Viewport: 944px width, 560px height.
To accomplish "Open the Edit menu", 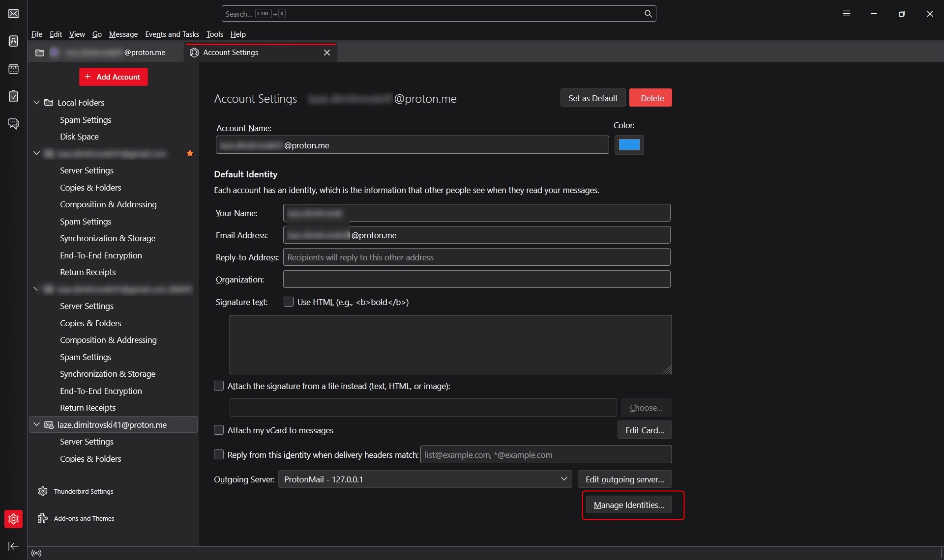I will tap(56, 34).
